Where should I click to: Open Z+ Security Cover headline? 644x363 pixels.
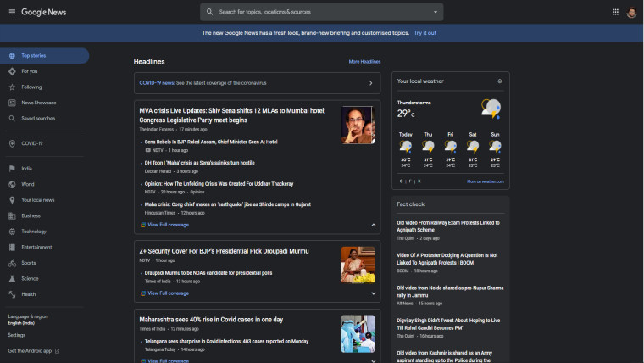pos(224,251)
